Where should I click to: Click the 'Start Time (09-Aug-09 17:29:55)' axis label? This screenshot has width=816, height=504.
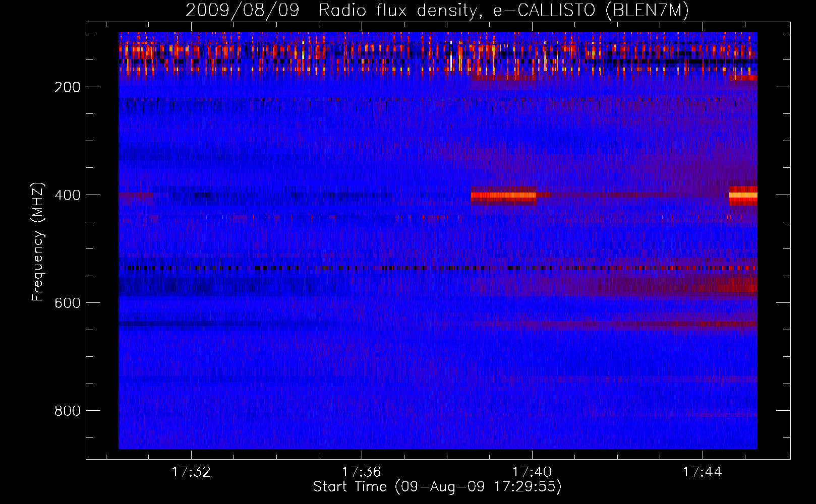(437, 487)
